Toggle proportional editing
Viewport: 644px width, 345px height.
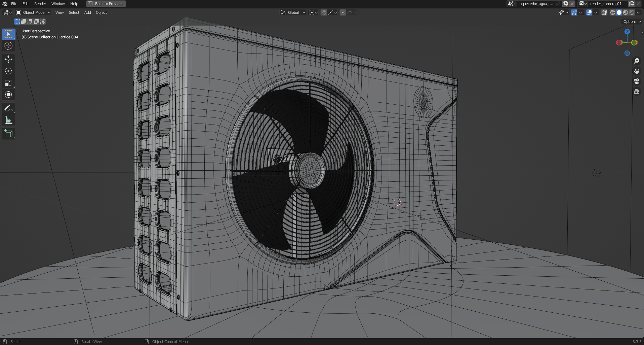pos(343,12)
